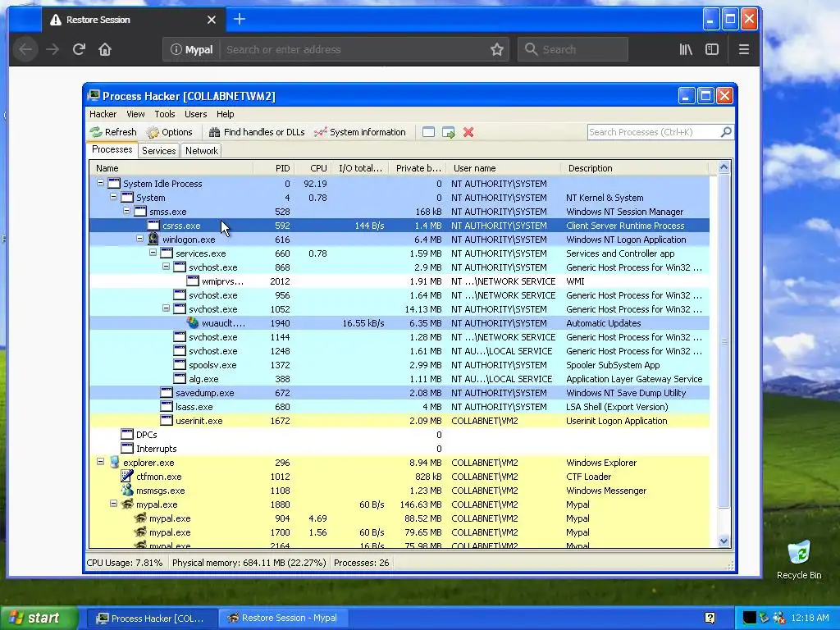Sort by the User name column header

click(x=502, y=168)
